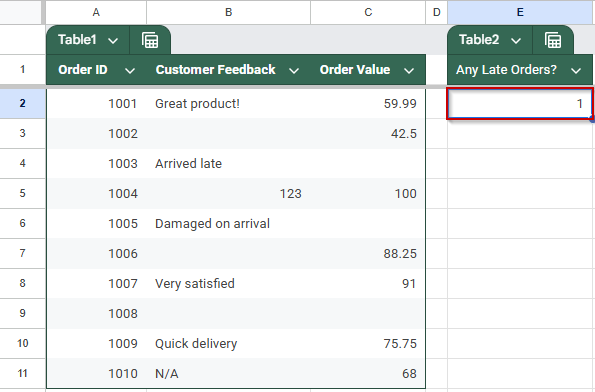Click the Order ID header cell

point(96,70)
